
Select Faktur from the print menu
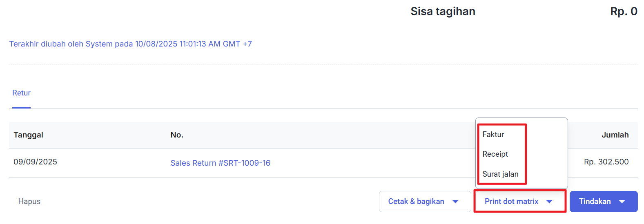493,135
